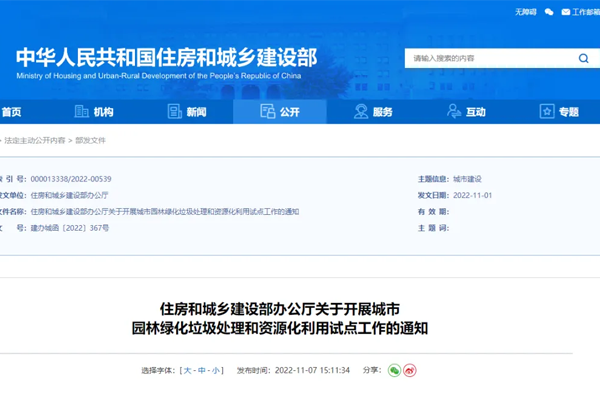
Task: Open 部发文件 breadcrumb link
Action: [90, 141]
